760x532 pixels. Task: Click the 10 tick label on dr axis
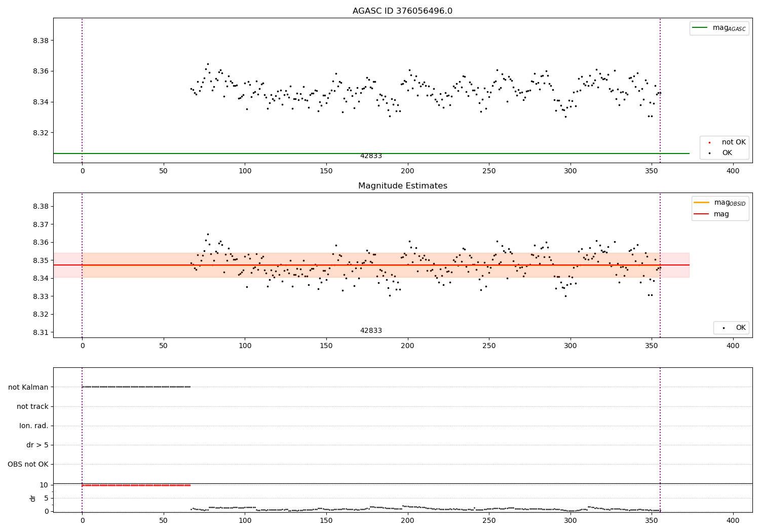pos(44,485)
